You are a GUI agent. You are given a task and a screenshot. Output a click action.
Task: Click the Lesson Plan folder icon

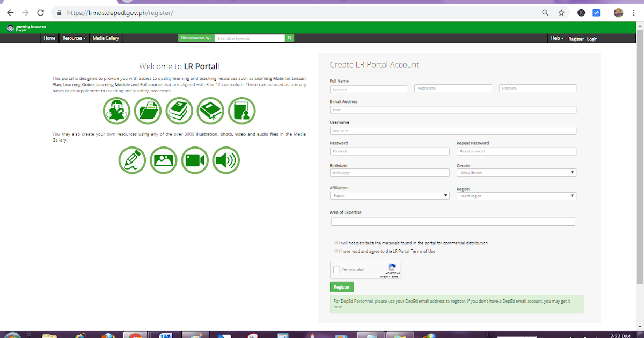[148, 111]
